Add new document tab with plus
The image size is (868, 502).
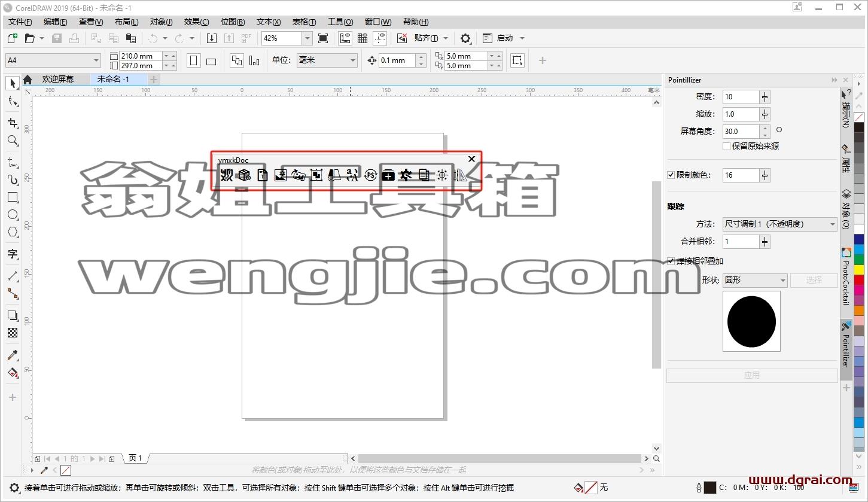[154, 79]
